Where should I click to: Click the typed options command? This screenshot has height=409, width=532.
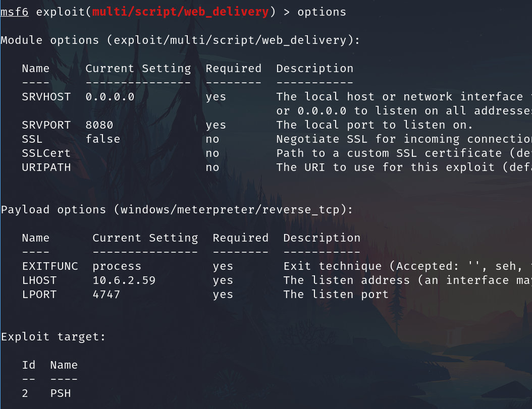[322, 12]
